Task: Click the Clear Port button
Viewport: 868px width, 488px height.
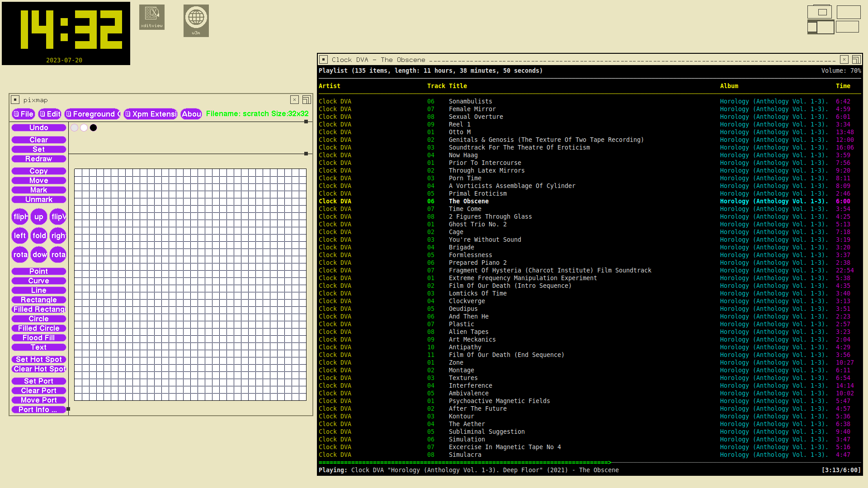Action: pyautogui.click(x=39, y=391)
